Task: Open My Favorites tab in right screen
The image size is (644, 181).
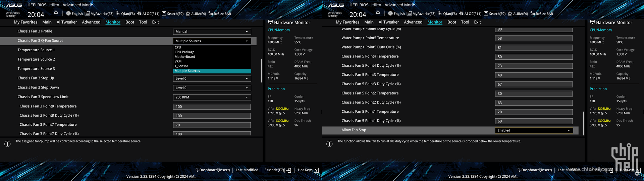Action: [x=347, y=22]
